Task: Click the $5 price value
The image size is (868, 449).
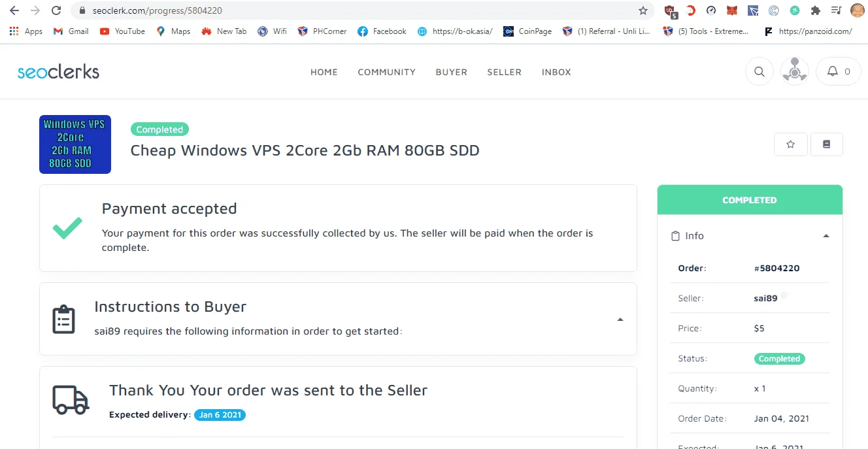Action: tap(759, 328)
